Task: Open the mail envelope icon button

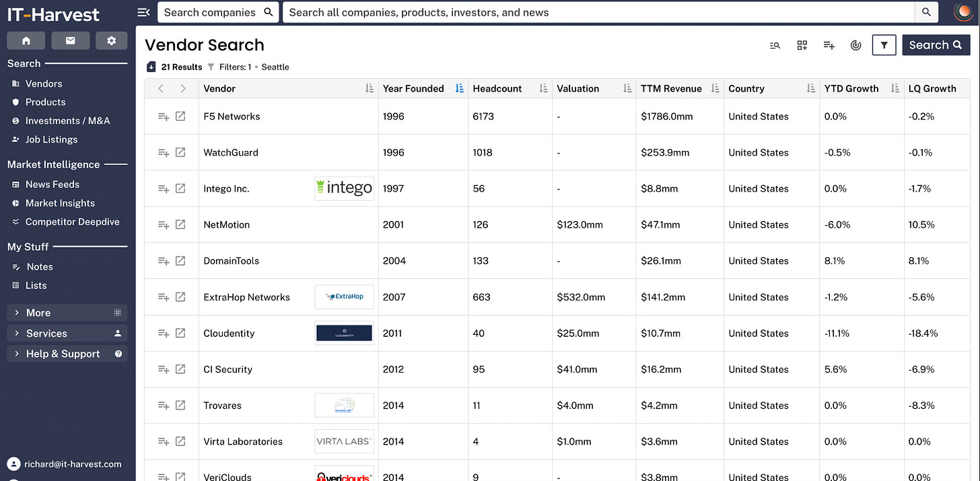Action: (x=70, y=40)
